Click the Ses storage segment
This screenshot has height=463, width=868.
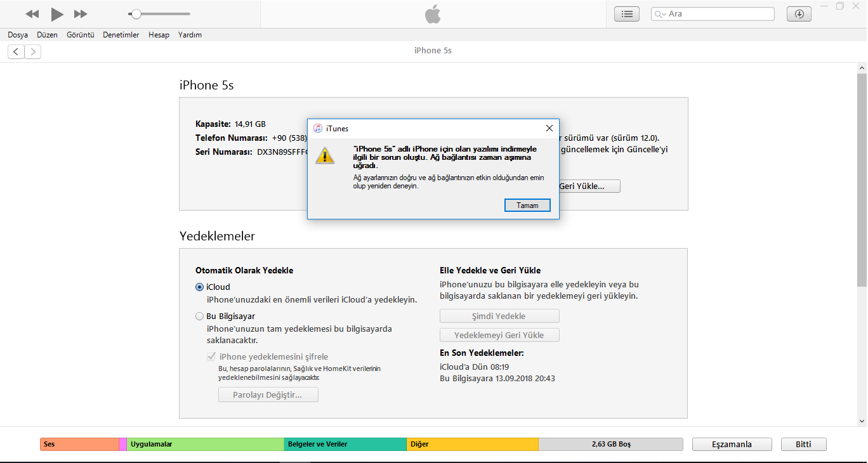coord(79,444)
